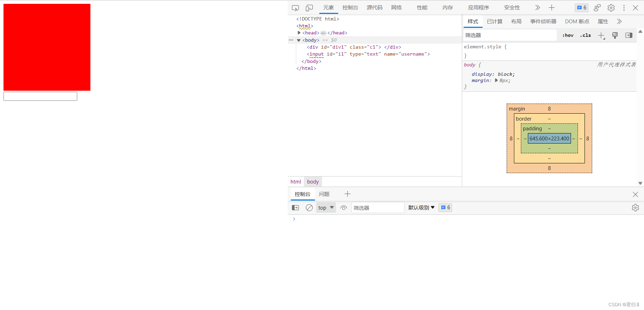Open the DOM 断点 tab
This screenshot has height=310, width=644.
[577, 22]
